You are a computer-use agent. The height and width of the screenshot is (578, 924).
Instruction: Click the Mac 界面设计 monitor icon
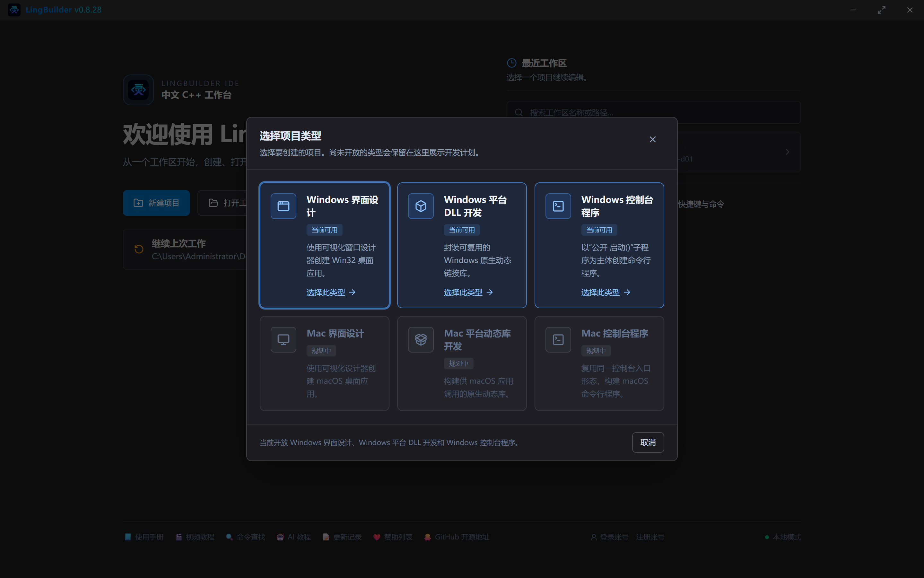click(x=283, y=339)
